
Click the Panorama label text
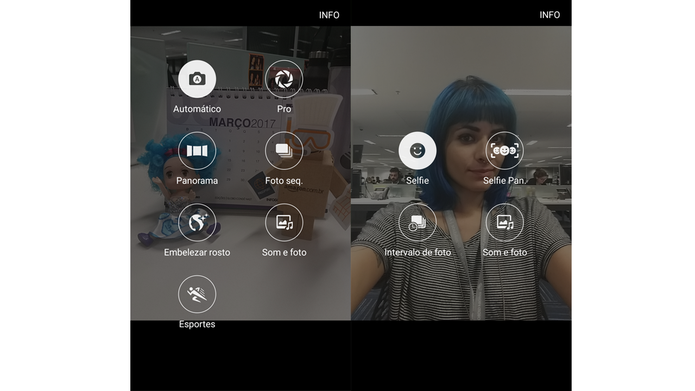(x=197, y=181)
